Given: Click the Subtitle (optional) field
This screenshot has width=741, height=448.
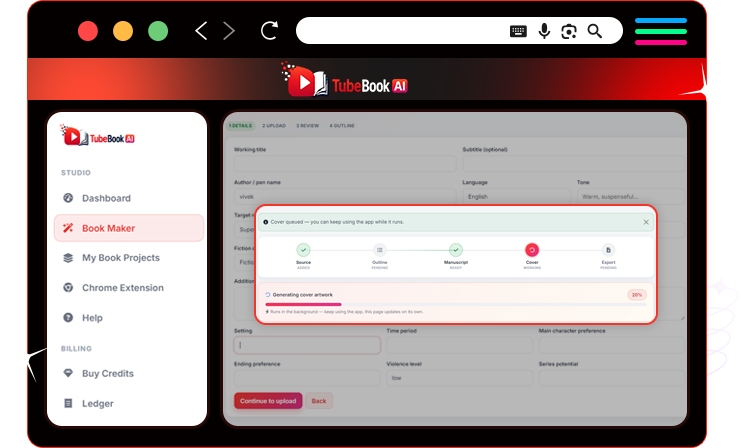Looking at the screenshot, I should tap(573, 164).
